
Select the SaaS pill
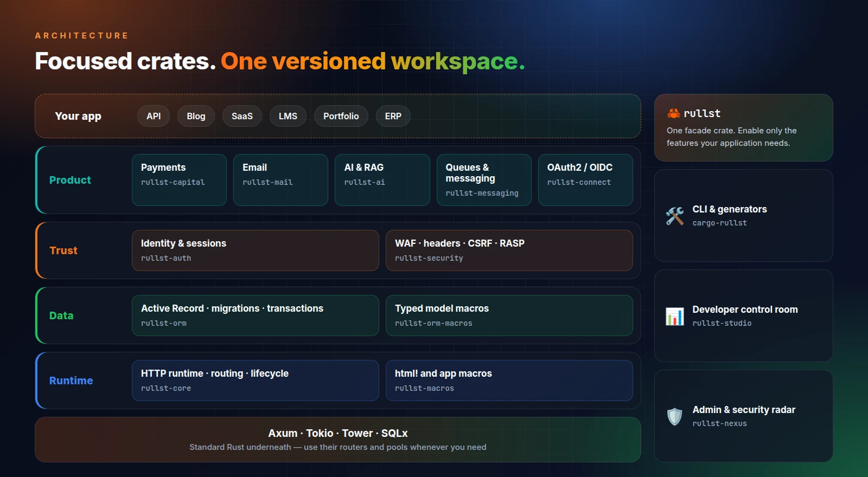coord(242,116)
